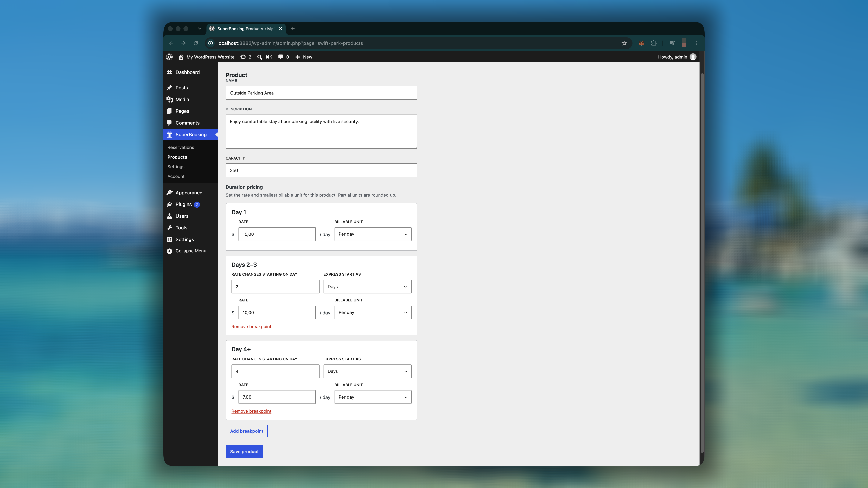Image resolution: width=868 pixels, height=488 pixels.
Task: Open Days 2–3 billable unit dropdown
Action: click(x=373, y=312)
